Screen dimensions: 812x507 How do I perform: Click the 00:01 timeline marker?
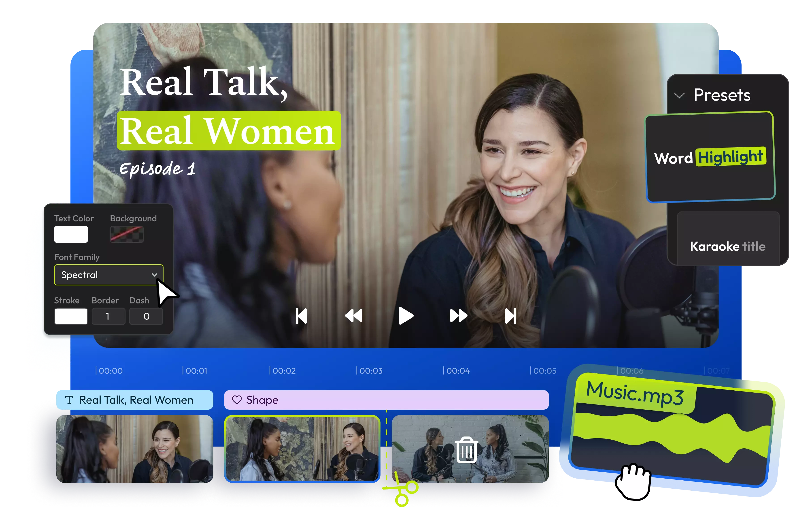195,370
